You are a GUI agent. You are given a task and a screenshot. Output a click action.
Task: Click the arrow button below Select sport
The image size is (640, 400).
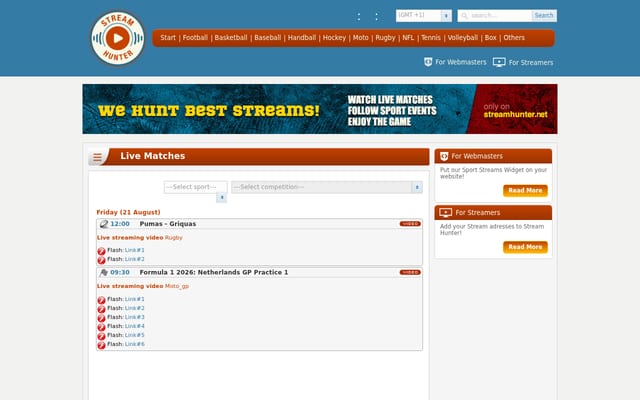221,198
